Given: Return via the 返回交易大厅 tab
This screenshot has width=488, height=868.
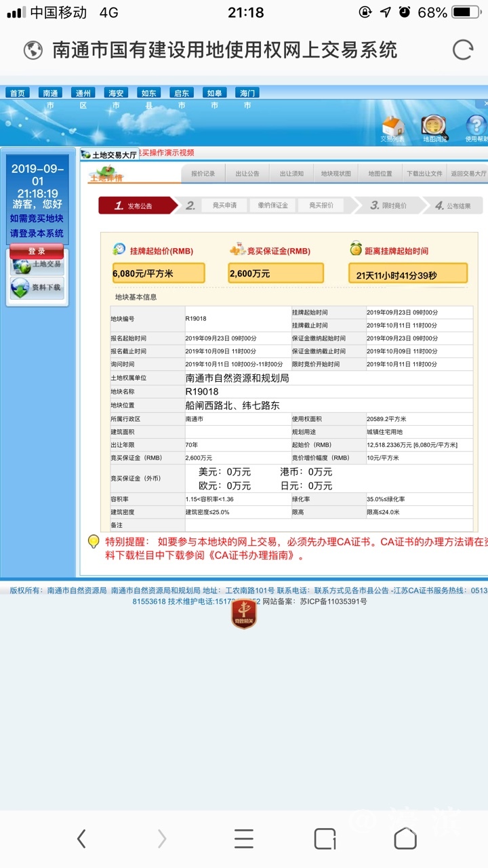Looking at the screenshot, I should coord(468,174).
